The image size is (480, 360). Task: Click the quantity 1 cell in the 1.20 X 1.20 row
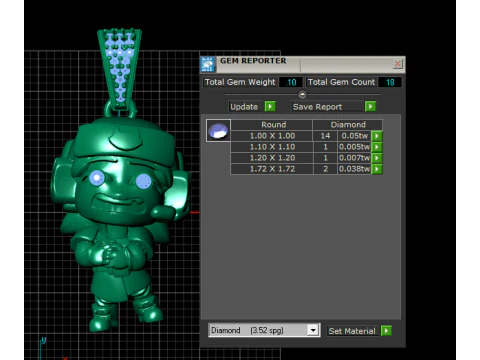pyautogui.click(x=325, y=158)
